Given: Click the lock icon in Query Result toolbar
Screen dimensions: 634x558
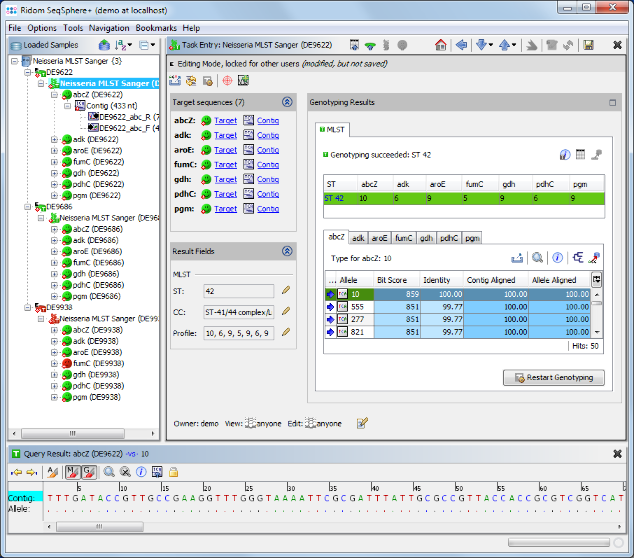Looking at the screenshot, I should [173, 471].
